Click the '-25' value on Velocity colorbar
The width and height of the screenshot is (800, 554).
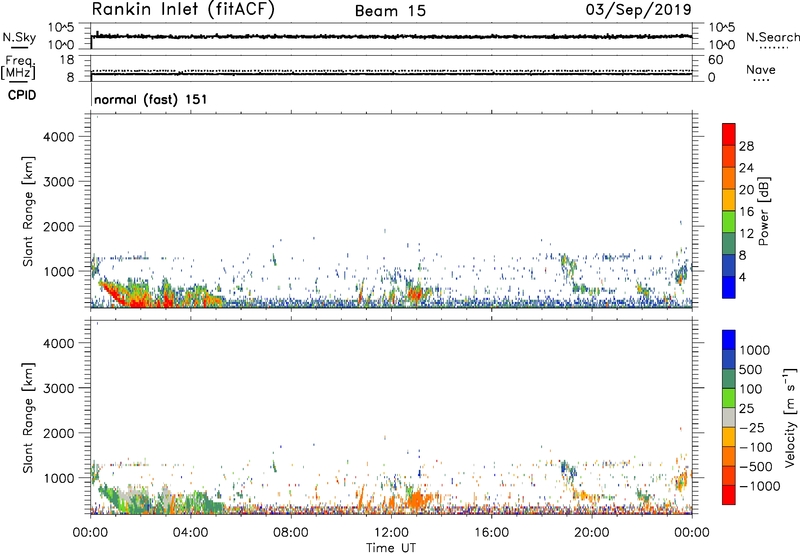[750, 427]
